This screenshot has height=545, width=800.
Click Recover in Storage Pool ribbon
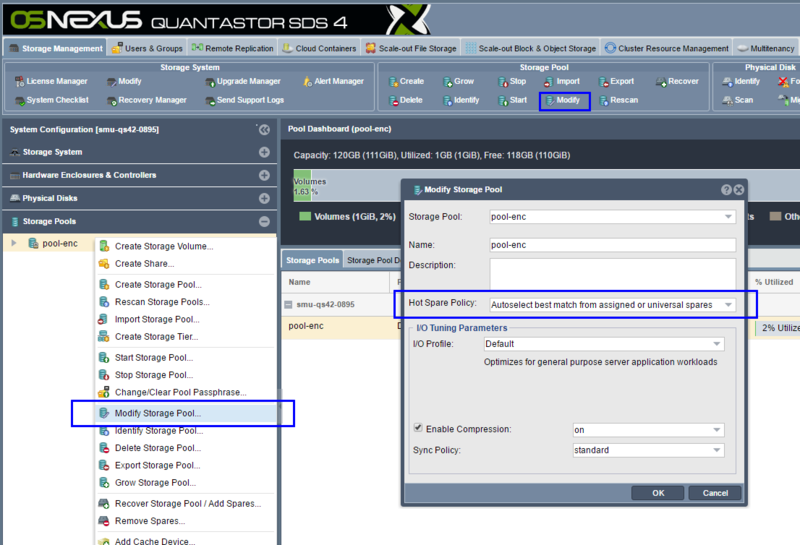[x=677, y=81]
